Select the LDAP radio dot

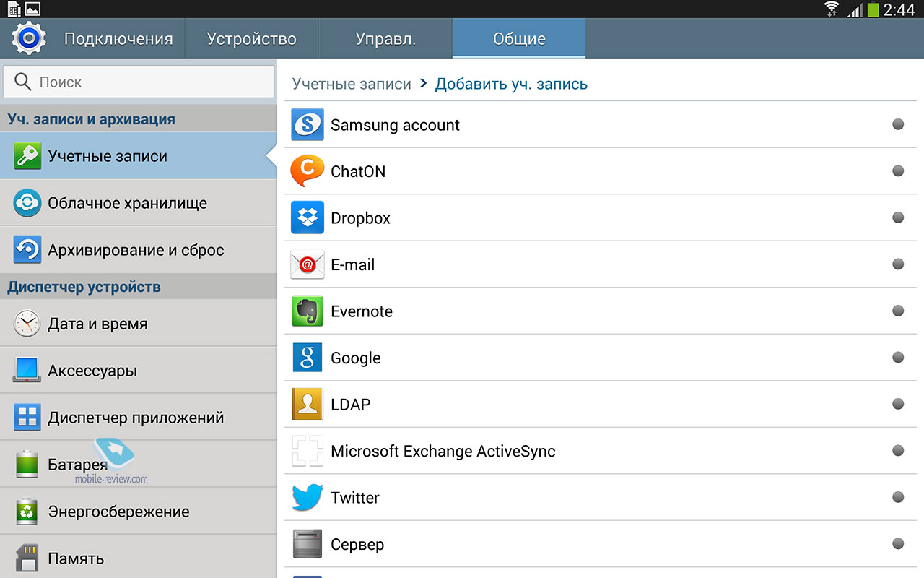(898, 404)
